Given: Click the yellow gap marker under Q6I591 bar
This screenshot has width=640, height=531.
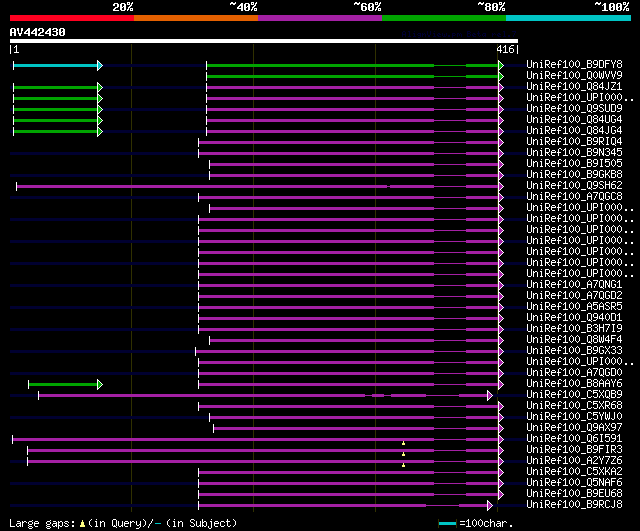Looking at the screenshot, I should 403,443.
